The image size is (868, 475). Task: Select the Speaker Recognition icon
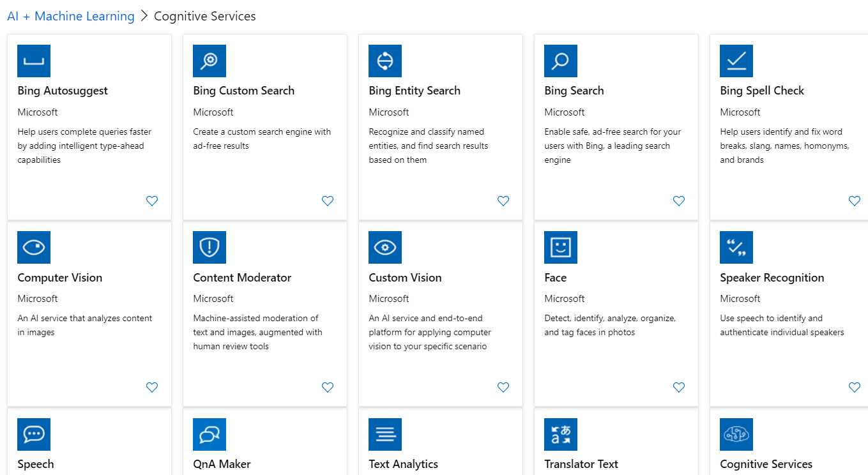point(736,247)
